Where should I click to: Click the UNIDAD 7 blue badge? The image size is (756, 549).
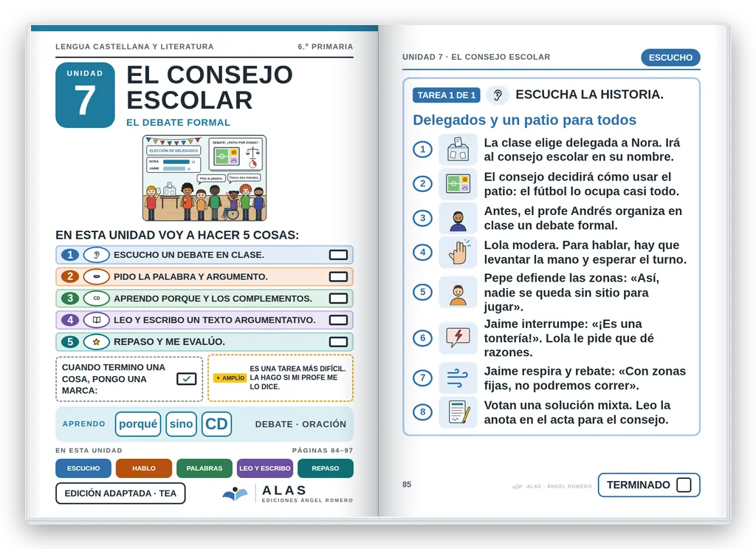click(85, 95)
